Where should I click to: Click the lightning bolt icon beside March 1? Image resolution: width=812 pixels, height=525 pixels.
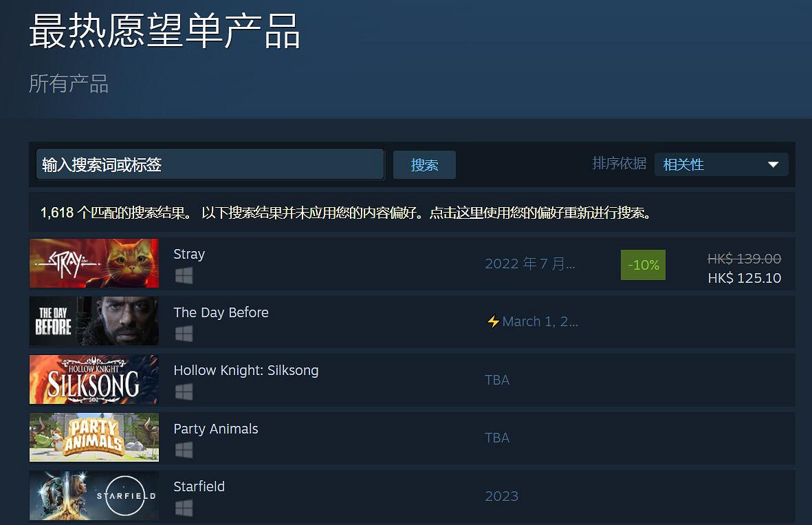pos(493,321)
